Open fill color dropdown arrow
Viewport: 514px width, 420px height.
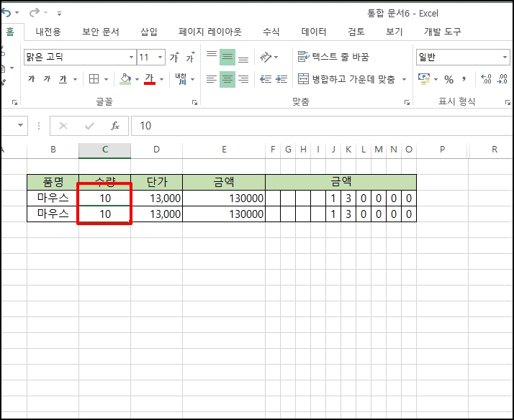(x=137, y=79)
